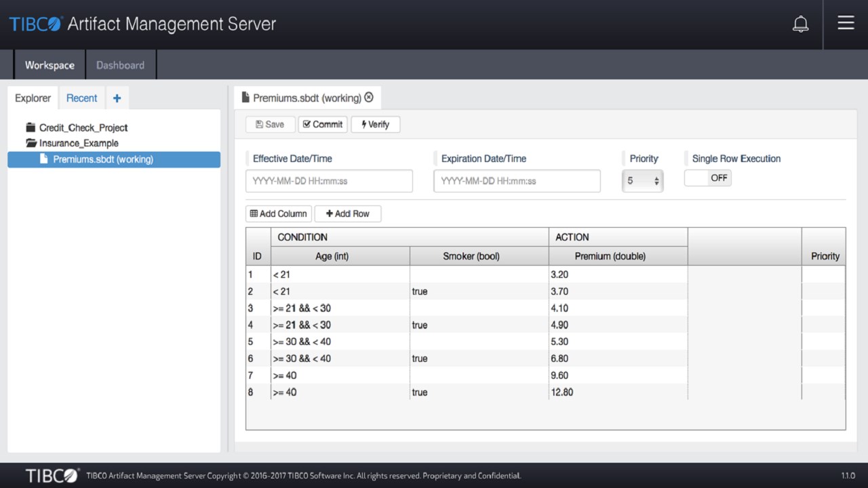Click the plus icon next to the Recent tab
The height and width of the screenshot is (488, 868).
point(117,98)
